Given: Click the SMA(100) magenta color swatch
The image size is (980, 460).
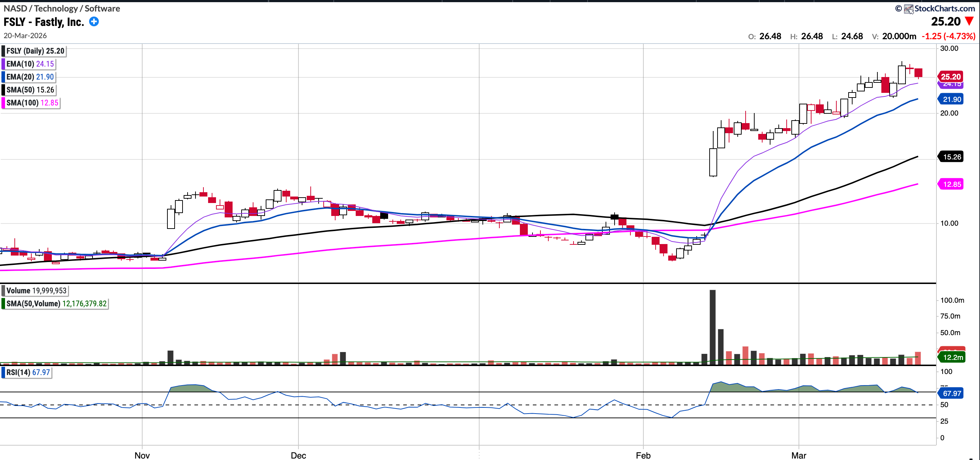Looking at the screenshot, I should click(4, 103).
